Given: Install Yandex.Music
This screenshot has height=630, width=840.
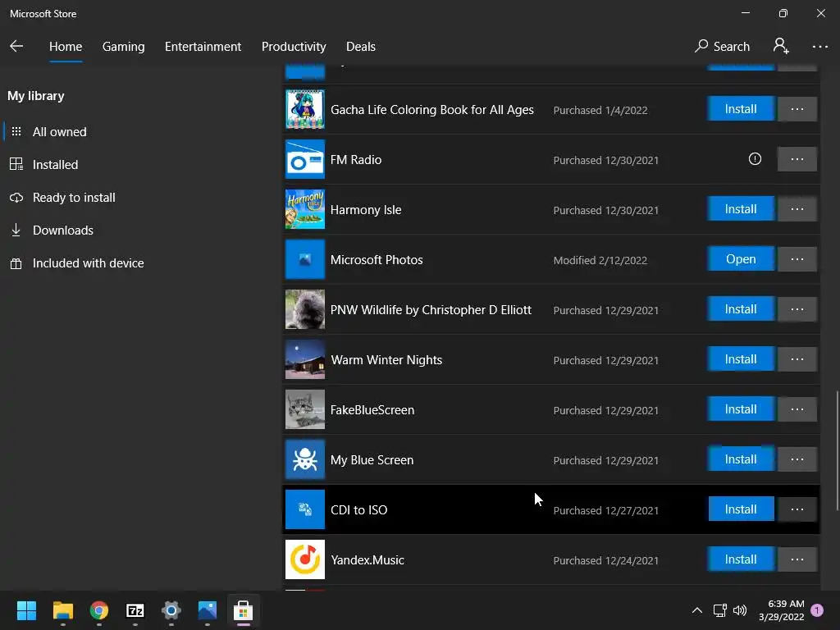Looking at the screenshot, I should pyautogui.click(x=741, y=559).
